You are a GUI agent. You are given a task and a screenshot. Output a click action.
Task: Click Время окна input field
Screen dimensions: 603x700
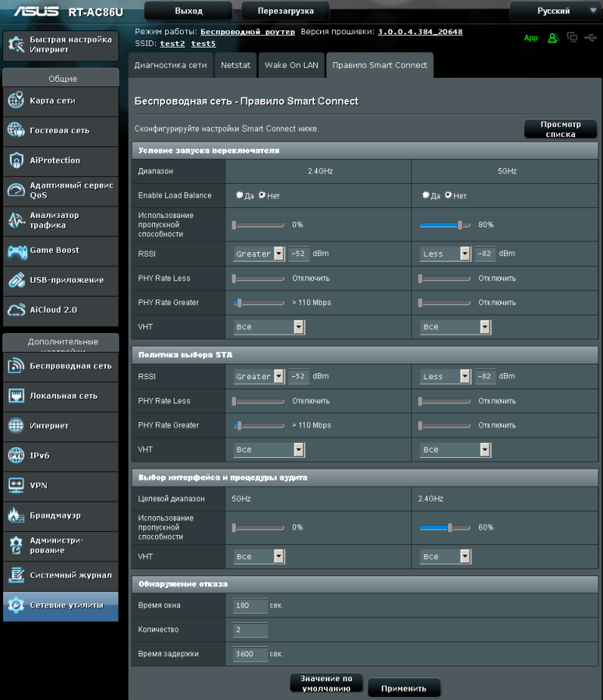pyautogui.click(x=251, y=605)
